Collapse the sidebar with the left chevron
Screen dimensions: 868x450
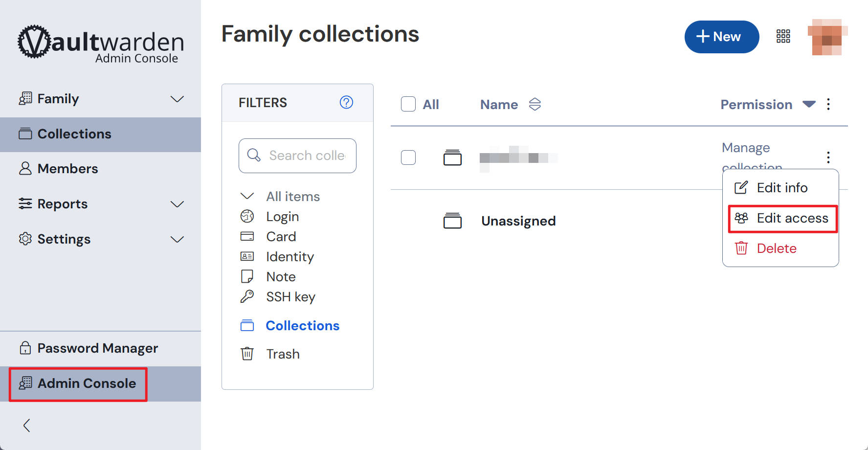tap(27, 426)
